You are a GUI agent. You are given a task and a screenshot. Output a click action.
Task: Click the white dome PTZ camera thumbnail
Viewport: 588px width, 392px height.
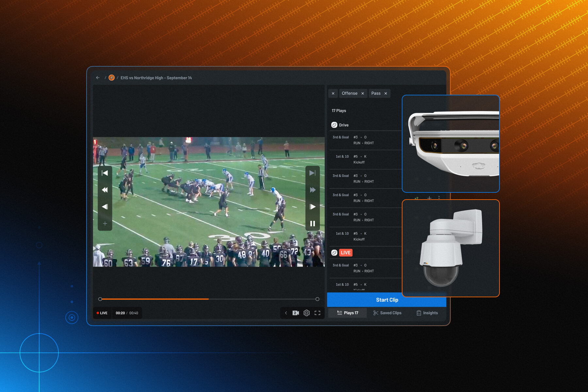coord(450,248)
